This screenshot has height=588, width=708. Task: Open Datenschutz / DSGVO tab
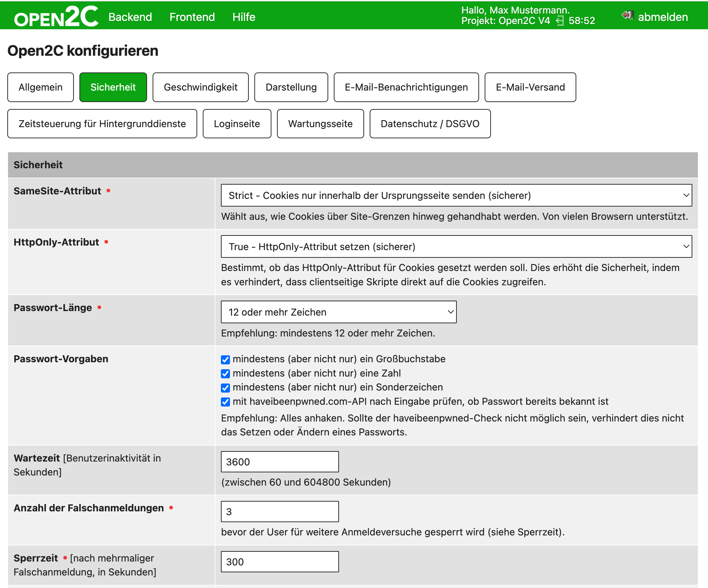[430, 124]
